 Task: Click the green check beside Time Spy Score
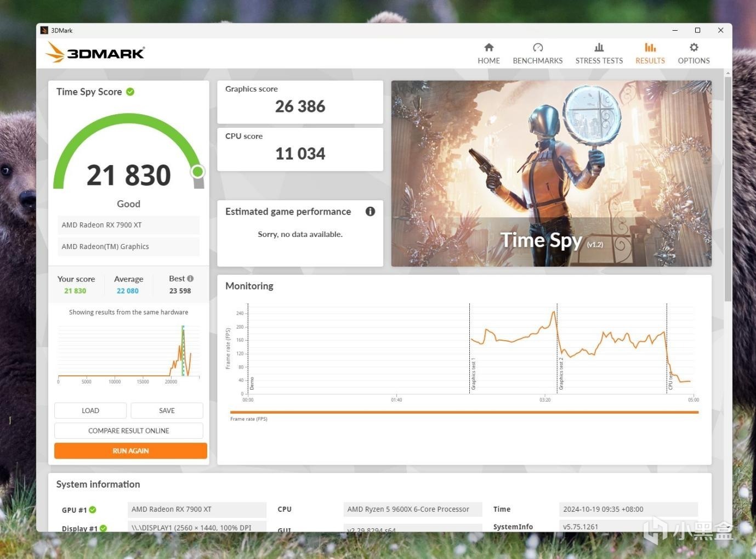point(130,92)
